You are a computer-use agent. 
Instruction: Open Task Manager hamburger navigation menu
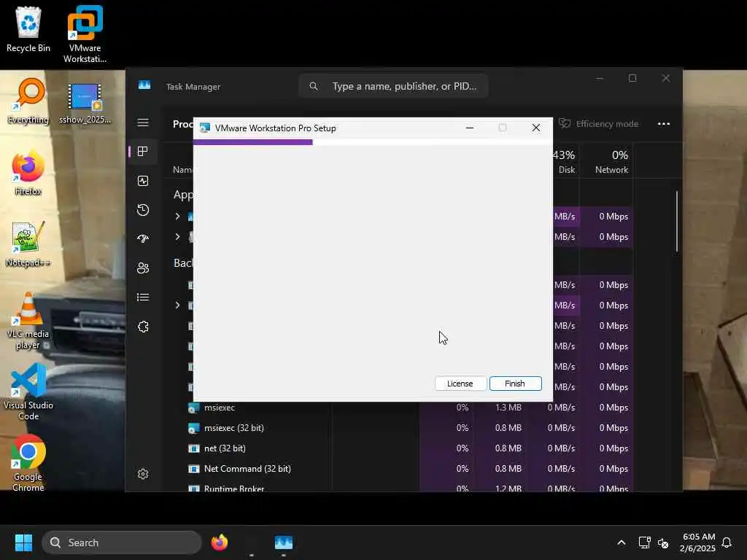[143, 122]
